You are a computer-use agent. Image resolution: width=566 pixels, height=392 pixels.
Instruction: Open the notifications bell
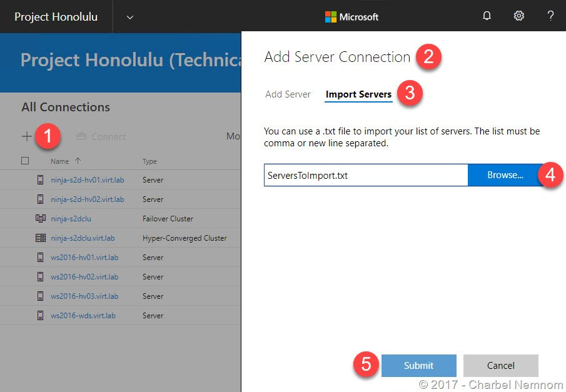487,16
